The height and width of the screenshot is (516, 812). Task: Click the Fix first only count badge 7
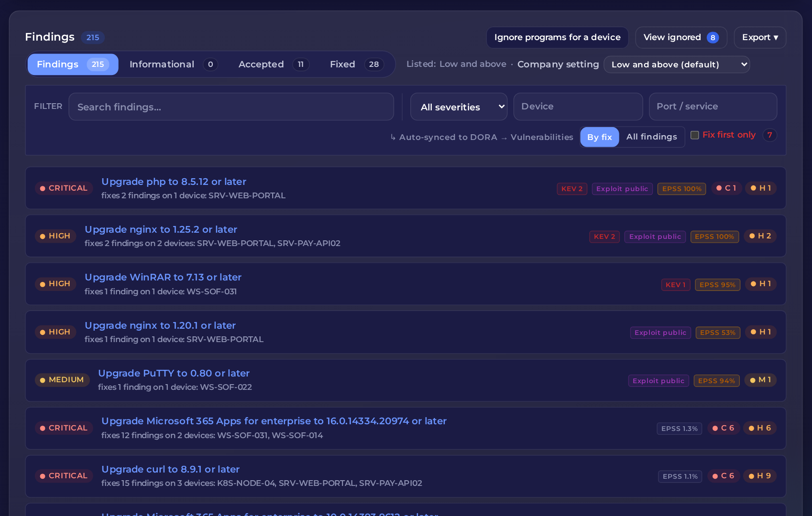tap(769, 135)
